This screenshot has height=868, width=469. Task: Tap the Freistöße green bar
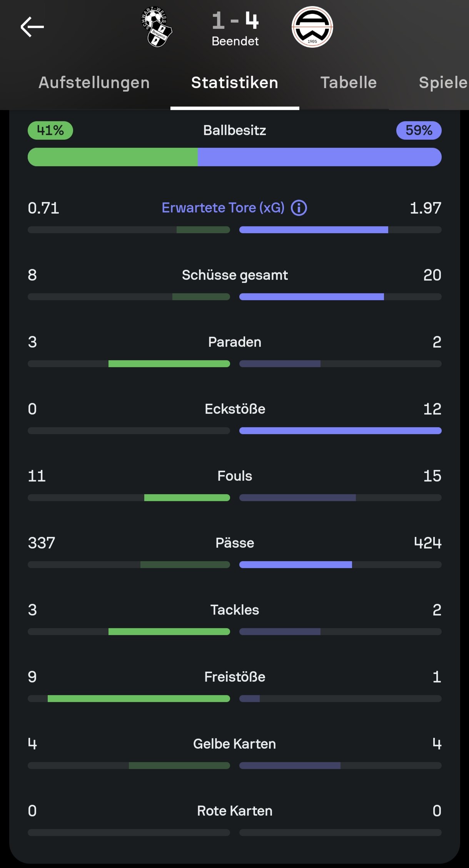click(139, 699)
